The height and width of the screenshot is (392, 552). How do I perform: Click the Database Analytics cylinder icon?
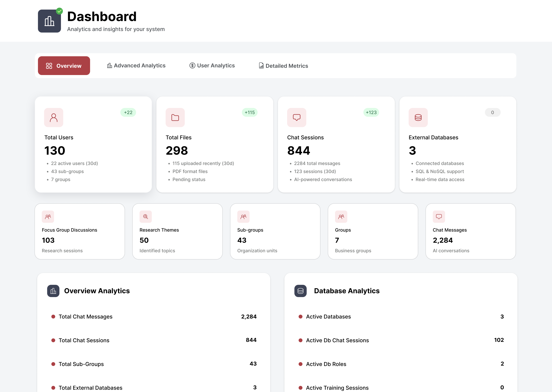300,291
